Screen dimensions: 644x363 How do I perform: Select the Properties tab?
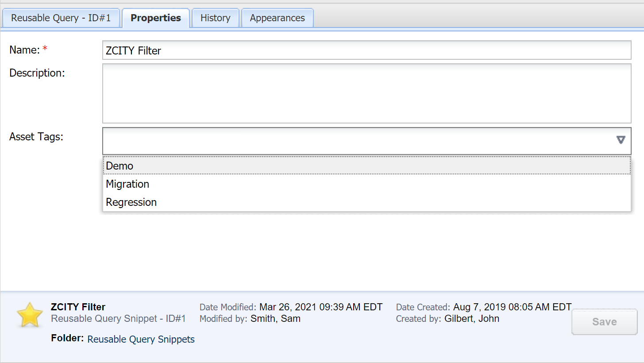[156, 18]
